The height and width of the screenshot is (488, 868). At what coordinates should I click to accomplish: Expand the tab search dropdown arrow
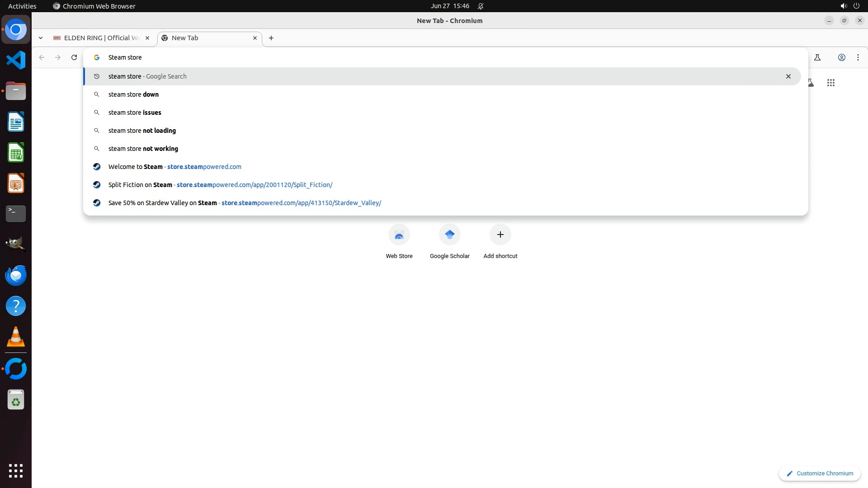41,38
